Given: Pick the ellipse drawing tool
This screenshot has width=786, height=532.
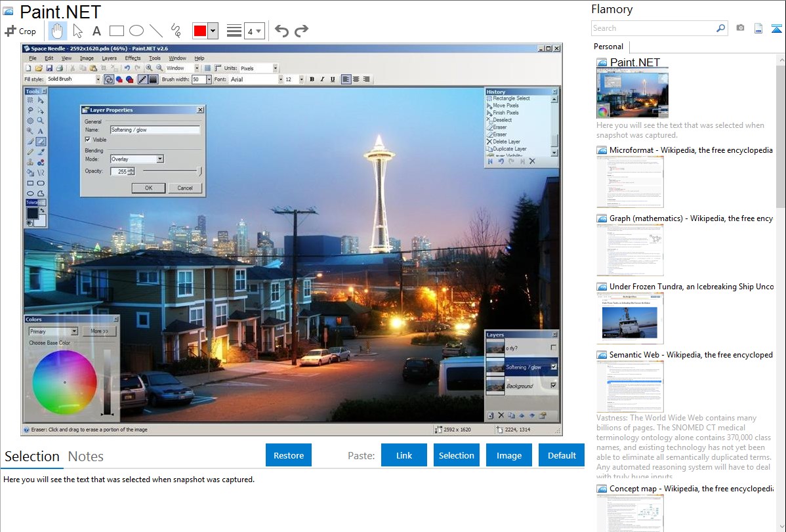Looking at the screenshot, I should [x=136, y=31].
